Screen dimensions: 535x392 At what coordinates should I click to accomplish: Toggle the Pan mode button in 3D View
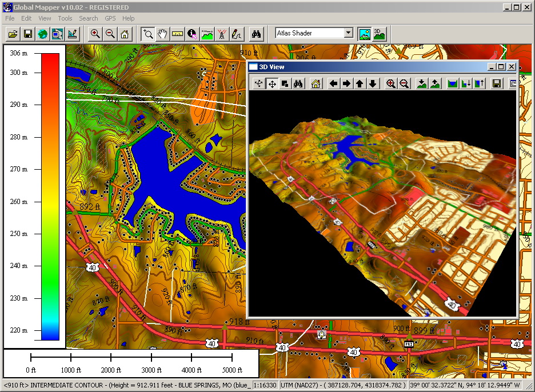272,83
